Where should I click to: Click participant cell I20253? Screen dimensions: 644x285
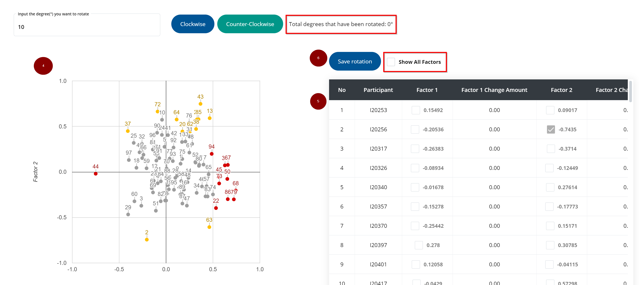coord(378,110)
